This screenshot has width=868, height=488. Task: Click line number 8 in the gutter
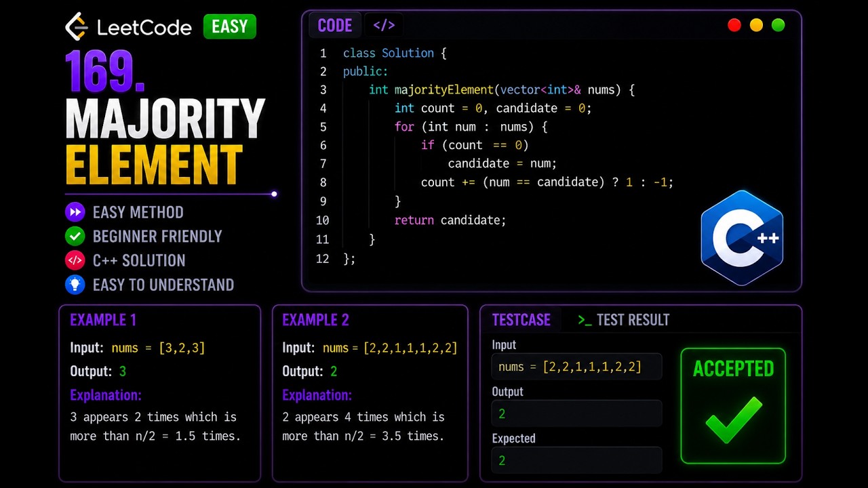(x=323, y=182)
